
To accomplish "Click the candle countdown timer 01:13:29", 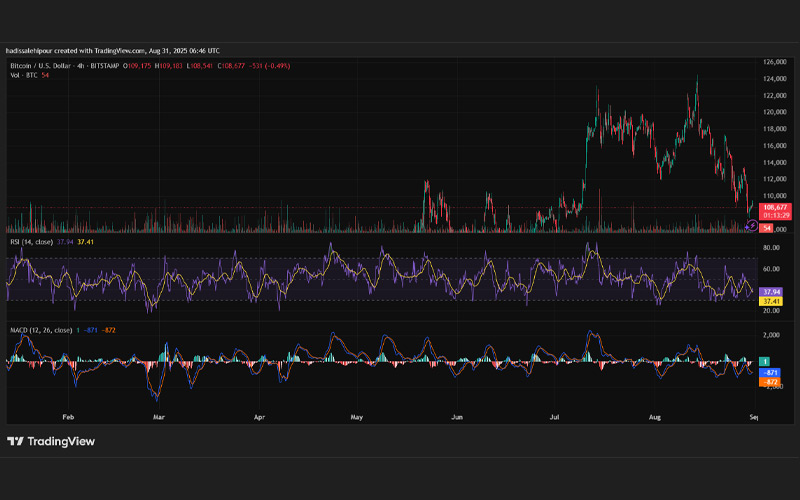I will point(775,215).
